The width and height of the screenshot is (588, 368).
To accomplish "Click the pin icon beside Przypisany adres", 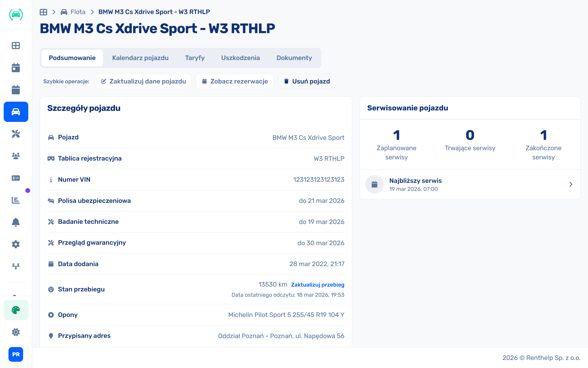I will (x=51, y=336).
